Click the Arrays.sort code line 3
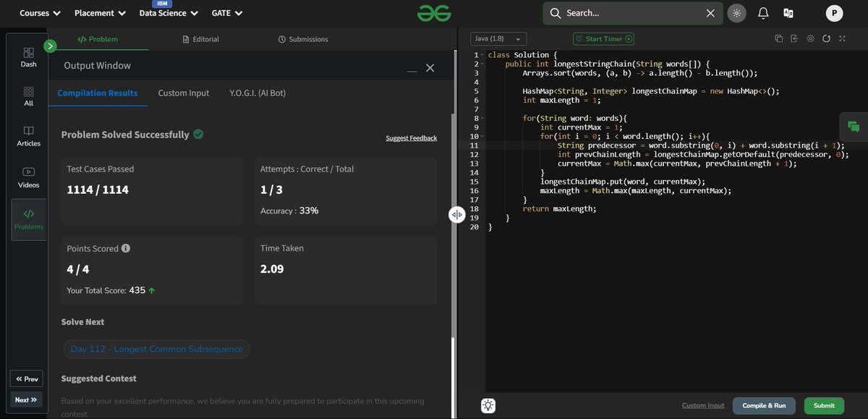Image resolution: width=868 pixels, height=419 pixels. (640, 73)
